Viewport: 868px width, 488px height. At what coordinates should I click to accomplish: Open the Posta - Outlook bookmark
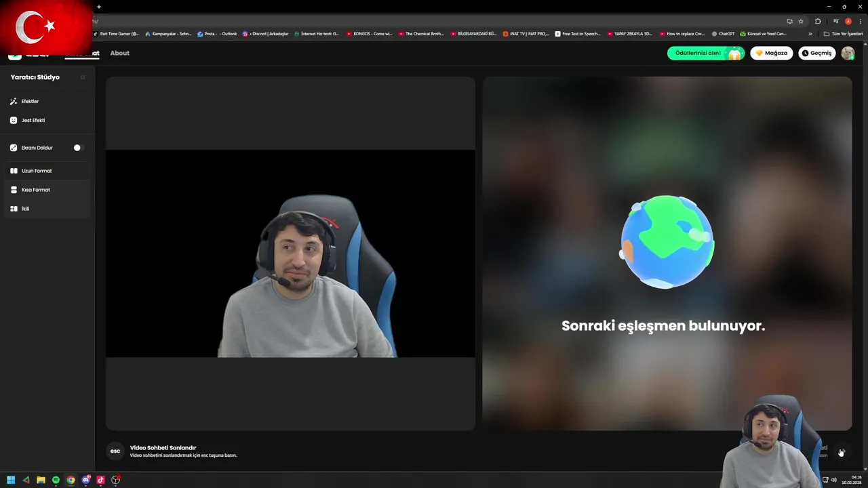[x=217, y=34]
